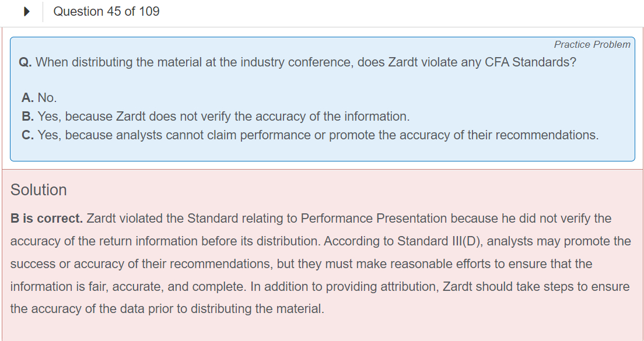Screen dimensions: 644x341
Task: Click the black triangle arrow beside the question counter
Action: point(27,12)
